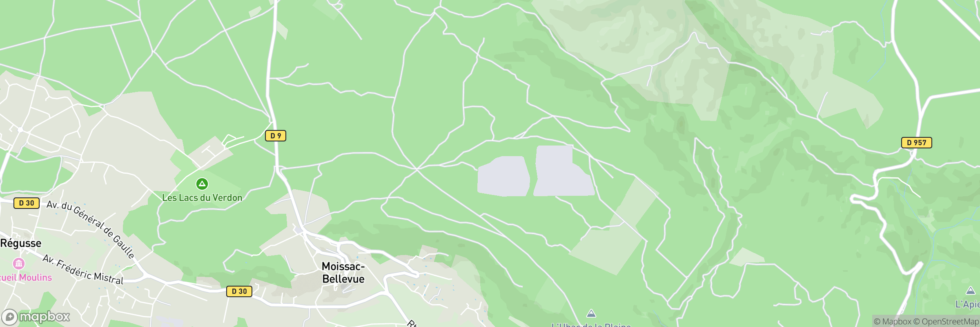Click the peak icon above L'Apie label

coord(971,291)
